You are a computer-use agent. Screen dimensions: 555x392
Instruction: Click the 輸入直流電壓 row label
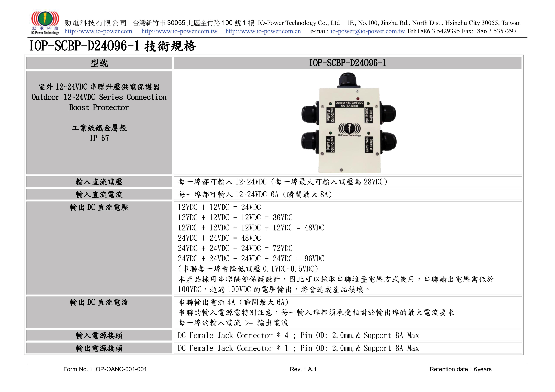(x=99, y=182)
